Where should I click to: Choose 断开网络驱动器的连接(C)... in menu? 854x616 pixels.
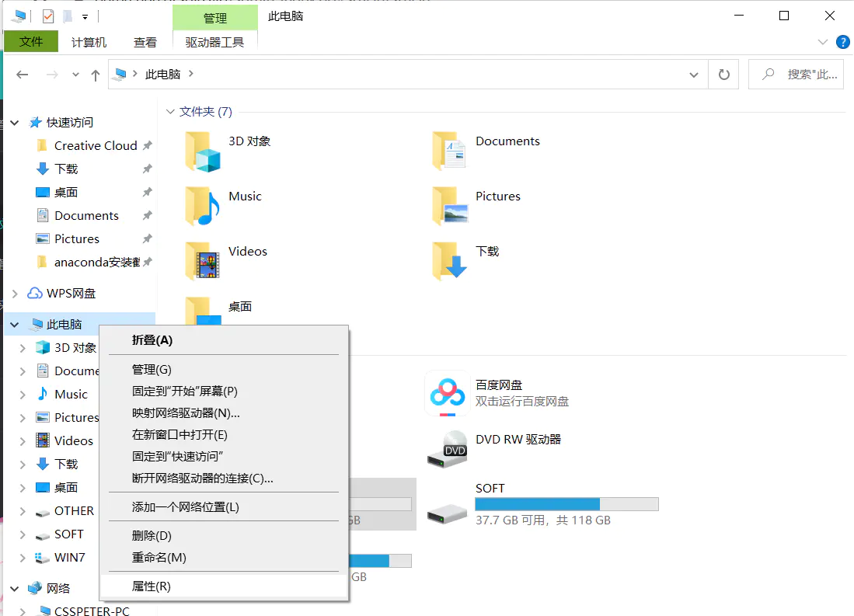click(224, 479)
